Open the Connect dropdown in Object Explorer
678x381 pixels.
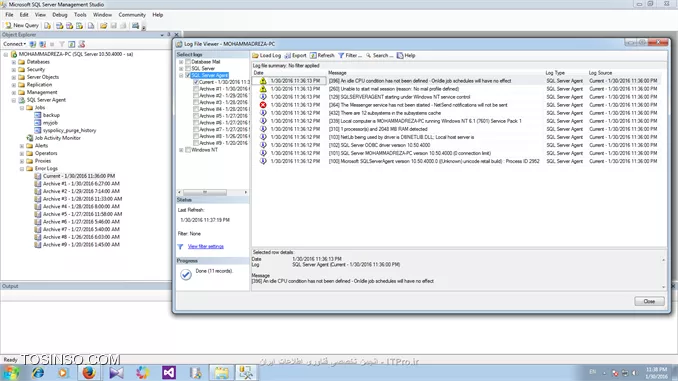coord(15,44)
